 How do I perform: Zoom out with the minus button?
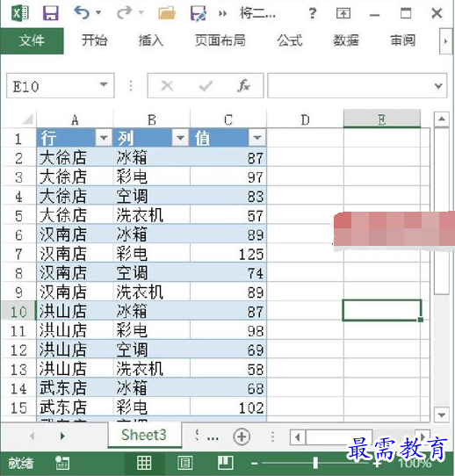[255, 463]
